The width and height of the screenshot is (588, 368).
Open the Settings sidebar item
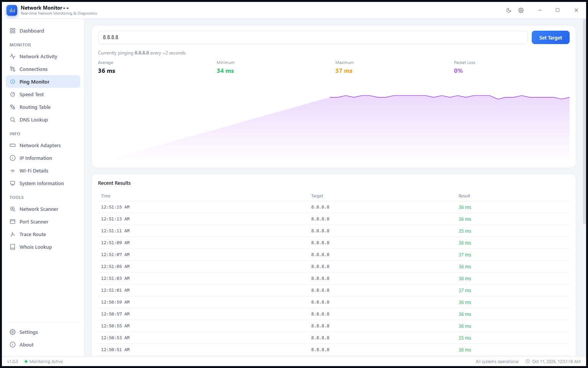pos(43,332)
